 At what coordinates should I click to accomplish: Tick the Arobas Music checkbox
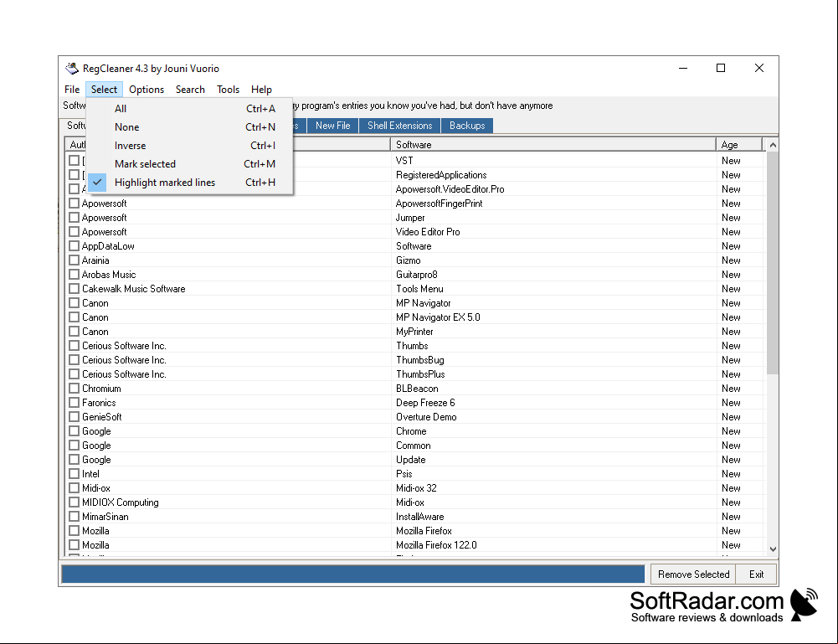coord(75,275)
